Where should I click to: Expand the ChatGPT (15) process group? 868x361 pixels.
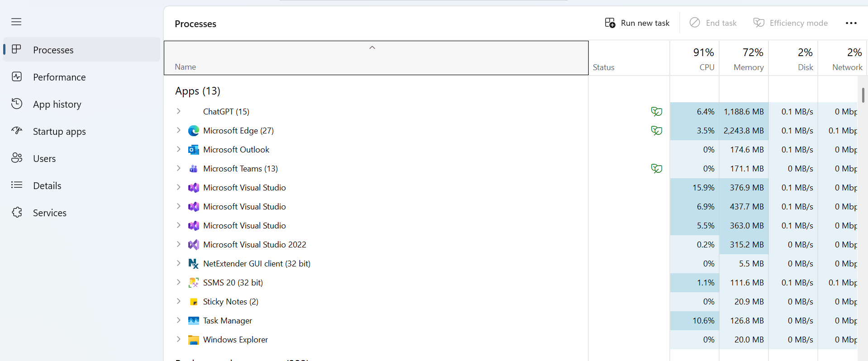[x=179, y=111]
